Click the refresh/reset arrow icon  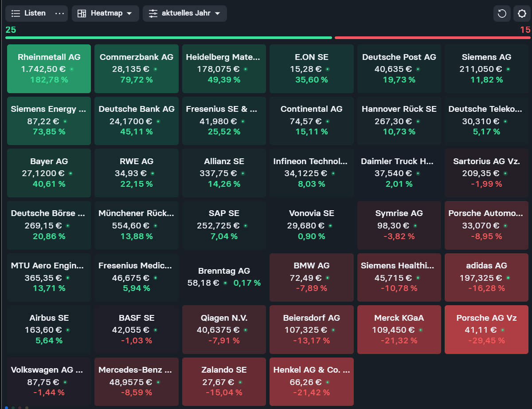(x=502, y=13)
